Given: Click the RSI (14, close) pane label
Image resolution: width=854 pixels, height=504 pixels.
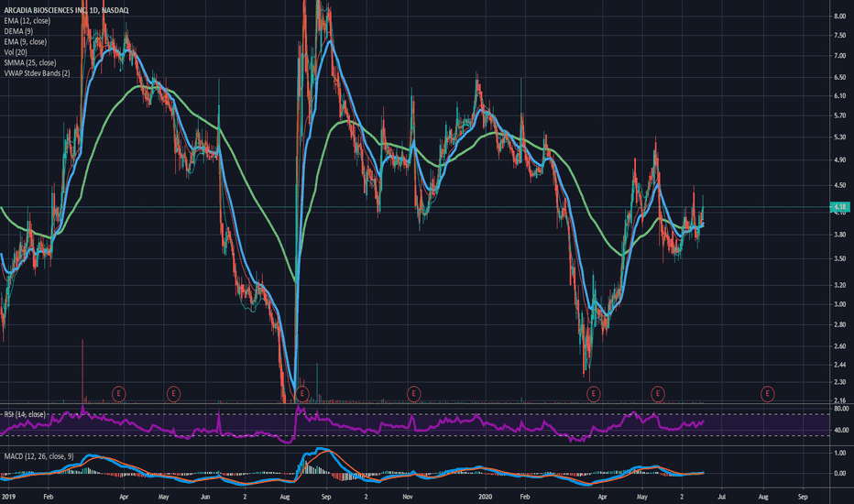Looking at the screenshot, I should point(25,414).
